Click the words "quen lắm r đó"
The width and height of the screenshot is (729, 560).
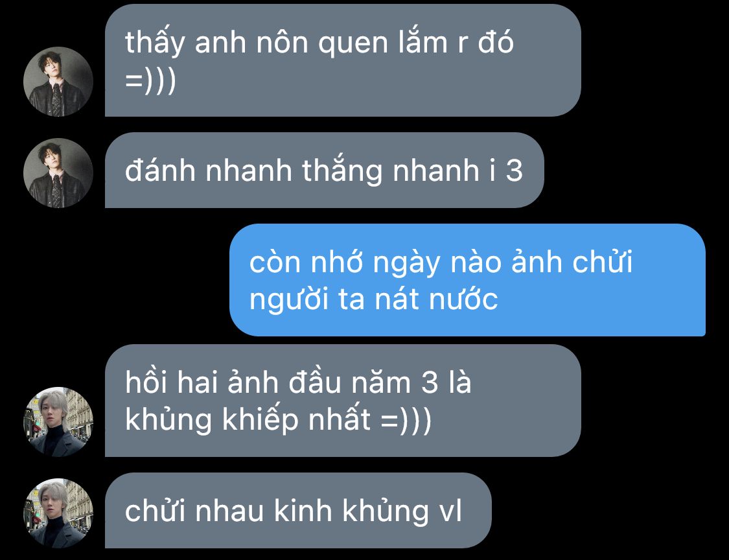click(x=415, y=43)
